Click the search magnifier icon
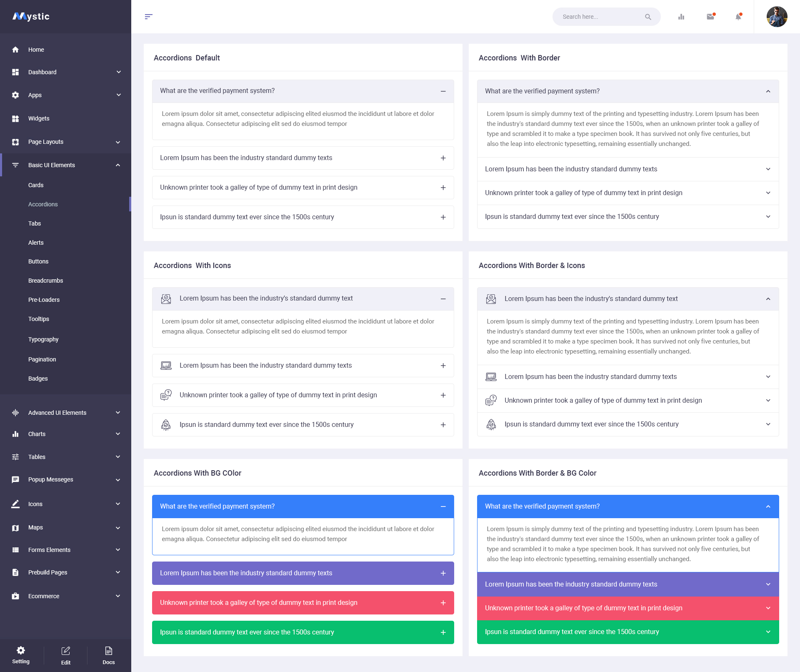The image size is (800, 672). tap(648, 17)
